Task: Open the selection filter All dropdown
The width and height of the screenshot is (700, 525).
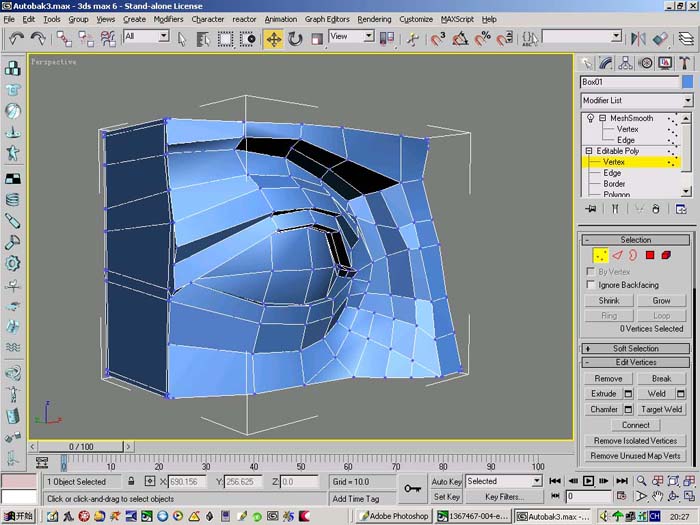Action: tap(146, 36)
